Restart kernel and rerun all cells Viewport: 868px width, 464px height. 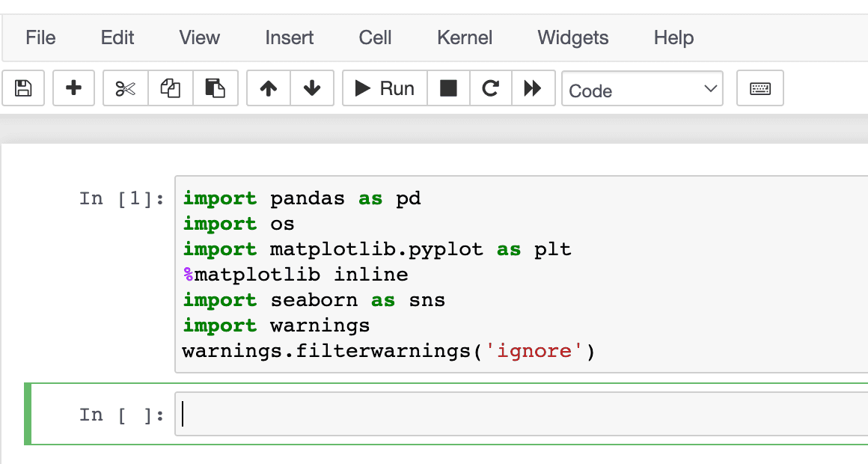[x=533, y=89]
